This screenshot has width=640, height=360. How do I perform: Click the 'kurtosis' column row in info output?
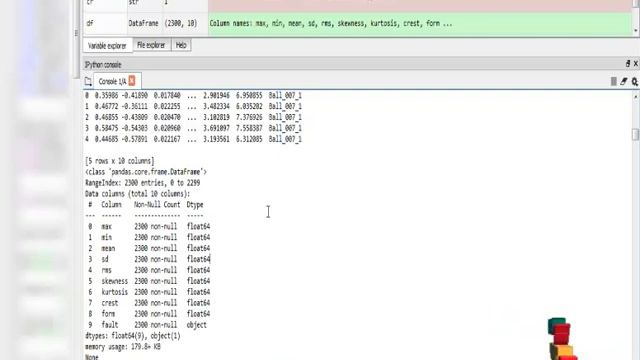pos(149,292)
